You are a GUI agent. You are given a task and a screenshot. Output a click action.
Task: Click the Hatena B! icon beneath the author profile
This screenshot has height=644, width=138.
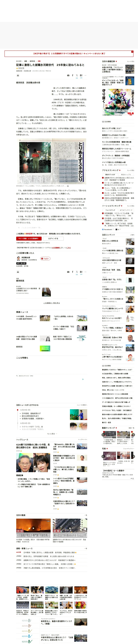81,272
